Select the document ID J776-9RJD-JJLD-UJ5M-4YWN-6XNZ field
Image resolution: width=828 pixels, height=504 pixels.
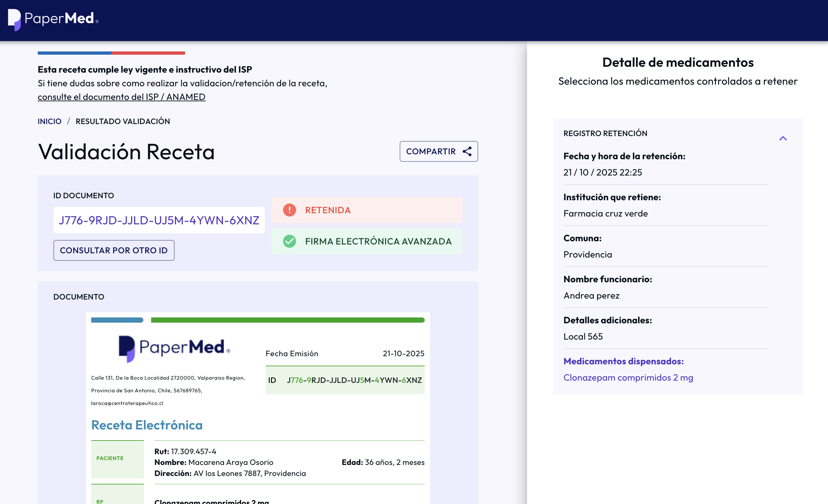[159, 220]
